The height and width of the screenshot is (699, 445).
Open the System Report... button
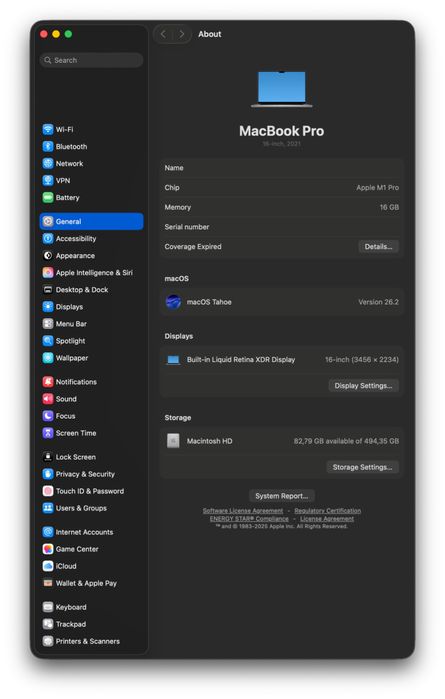point(281,496)
